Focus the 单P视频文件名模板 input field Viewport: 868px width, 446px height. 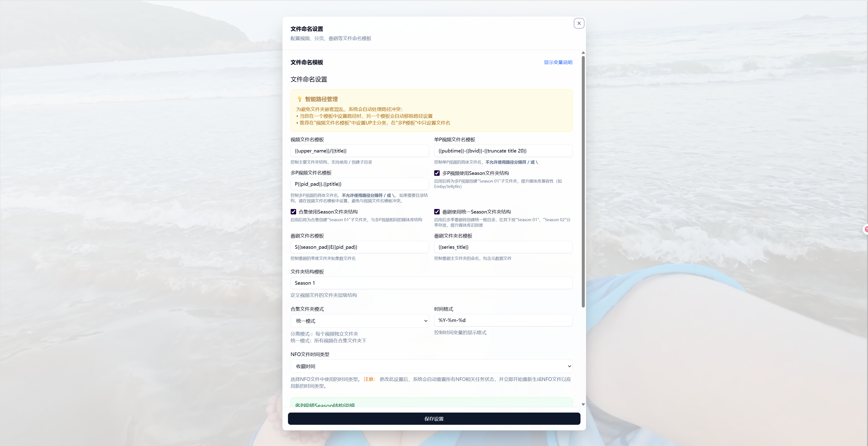coord(503,151)
